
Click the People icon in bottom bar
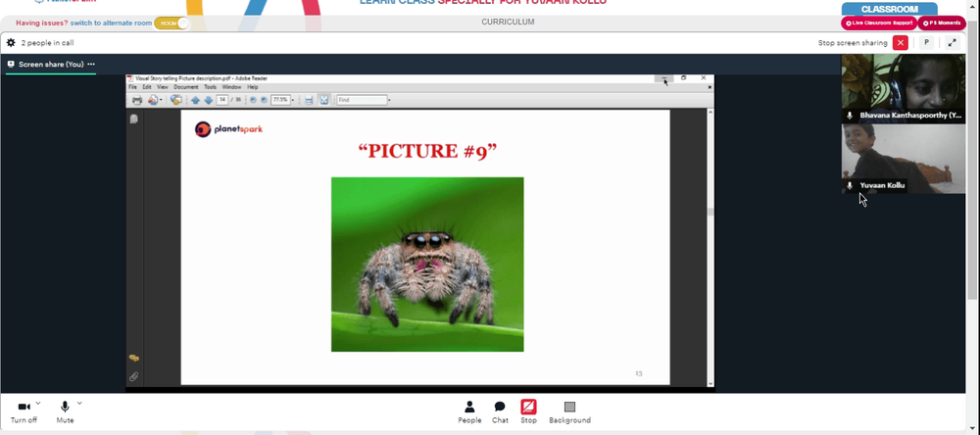(x=469, y=407)
